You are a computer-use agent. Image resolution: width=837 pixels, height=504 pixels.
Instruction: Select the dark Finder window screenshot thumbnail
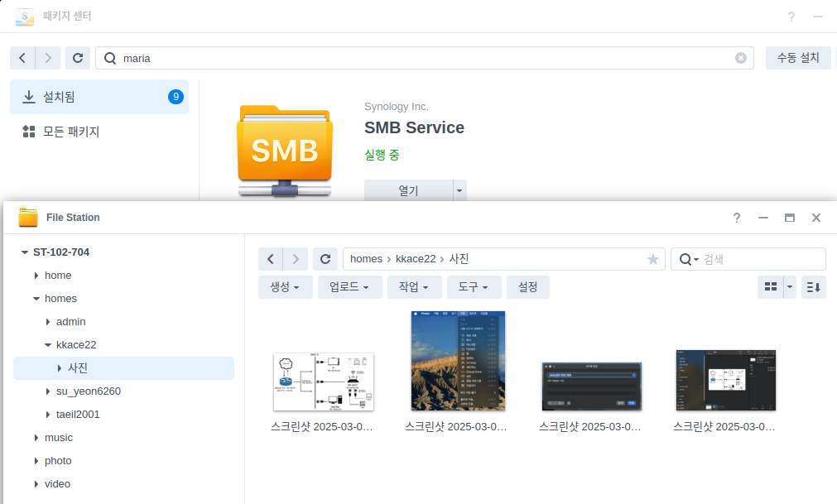[x=725, y=380]
